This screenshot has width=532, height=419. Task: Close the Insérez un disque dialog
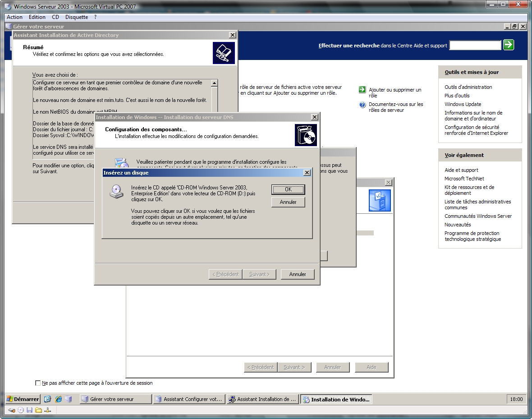pyautogui.click(x=307, y=172)
